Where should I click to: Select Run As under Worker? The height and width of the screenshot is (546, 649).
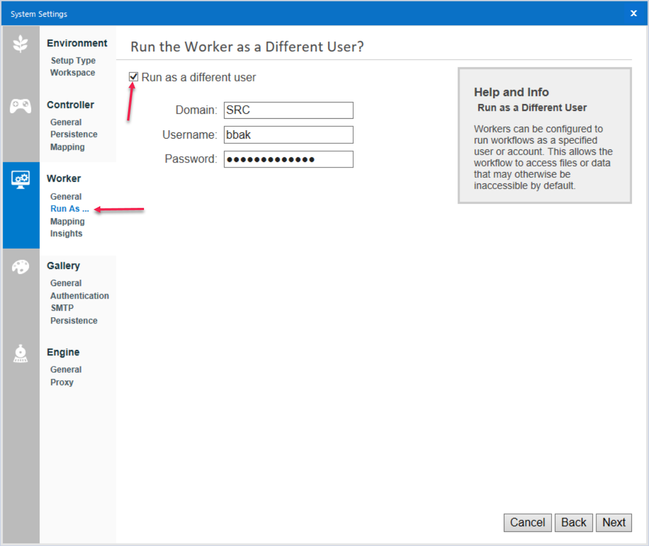[70, 209]
